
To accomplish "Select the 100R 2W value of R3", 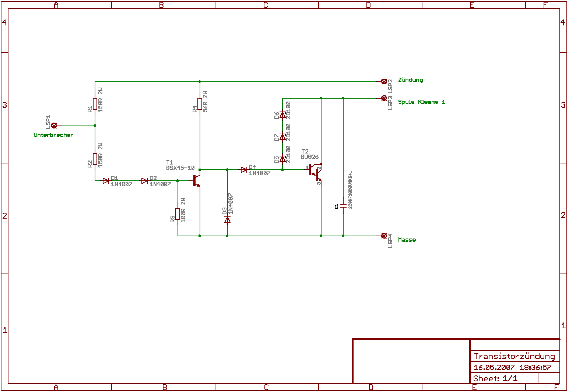I will click(x=183, y=210).
